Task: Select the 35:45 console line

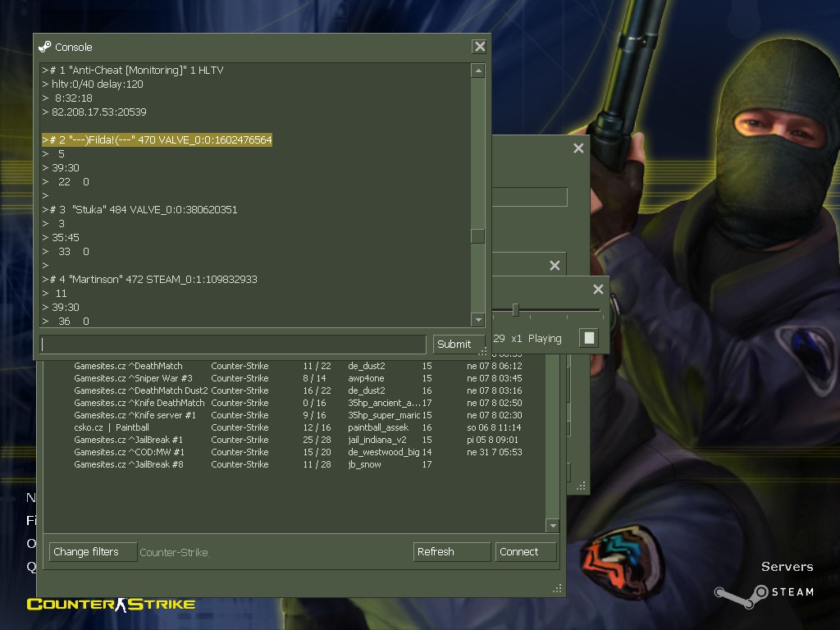Action: (61, 237)
